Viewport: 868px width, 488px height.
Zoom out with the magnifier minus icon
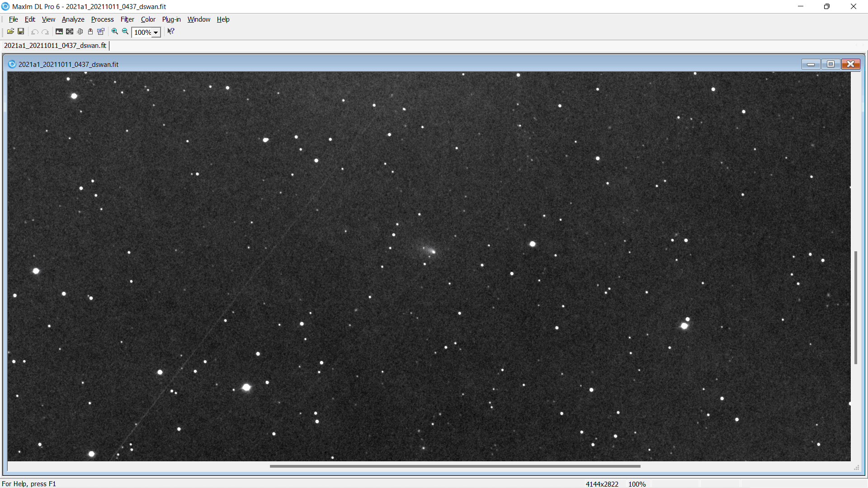pyautogui.click(x=125, y=32)
